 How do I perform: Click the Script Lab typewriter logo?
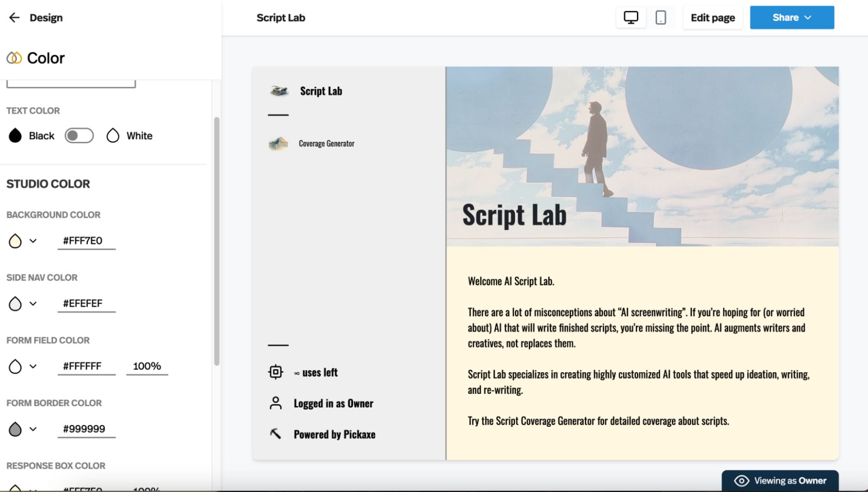tap(279, 91)
